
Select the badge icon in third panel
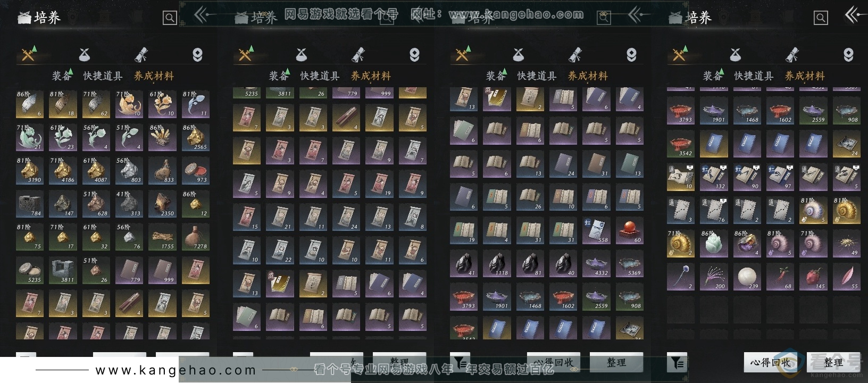631,54
